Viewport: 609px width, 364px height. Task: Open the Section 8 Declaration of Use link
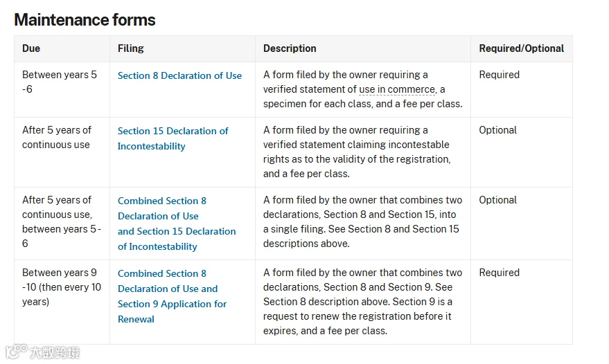(179, 75)
